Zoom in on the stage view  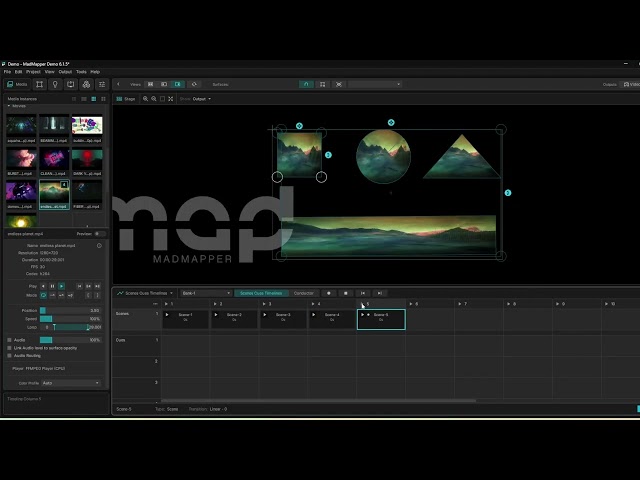(145, 99)
